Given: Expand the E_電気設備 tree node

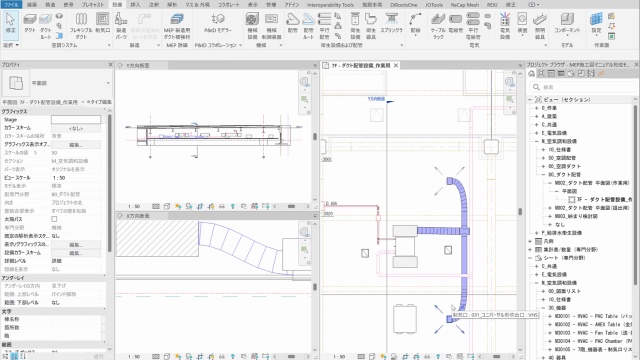Looking at the screenshot, I should click(x=537, y=133).
